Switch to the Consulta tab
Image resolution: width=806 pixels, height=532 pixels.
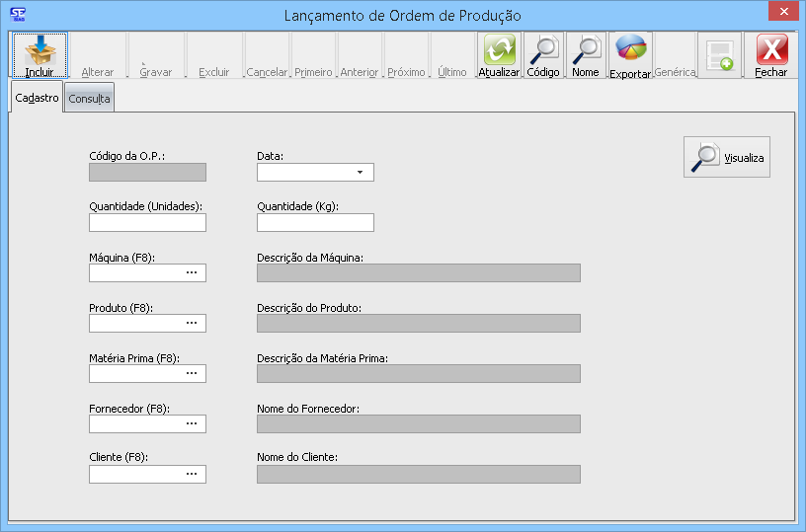[89, 99]
